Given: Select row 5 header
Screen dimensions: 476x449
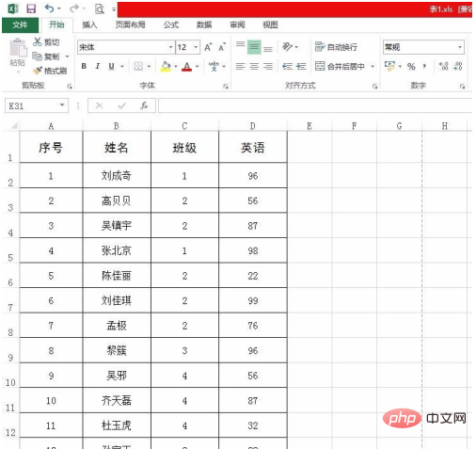Looking at the screenshot, I should click(10, 251).
